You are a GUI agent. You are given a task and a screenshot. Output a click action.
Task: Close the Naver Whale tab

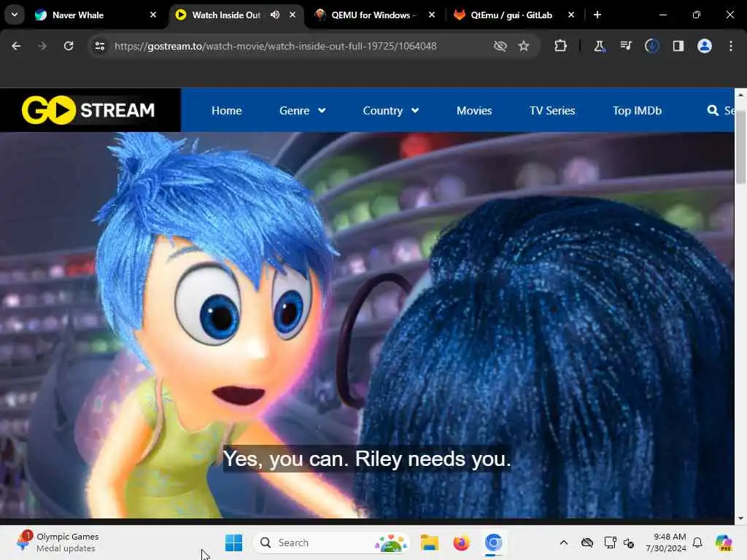tap(153, 15)
